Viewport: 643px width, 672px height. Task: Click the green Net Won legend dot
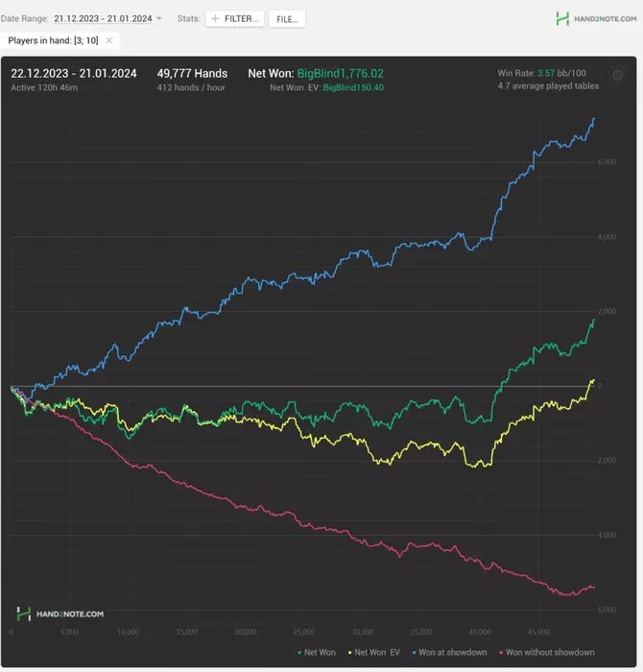[299, 653]
